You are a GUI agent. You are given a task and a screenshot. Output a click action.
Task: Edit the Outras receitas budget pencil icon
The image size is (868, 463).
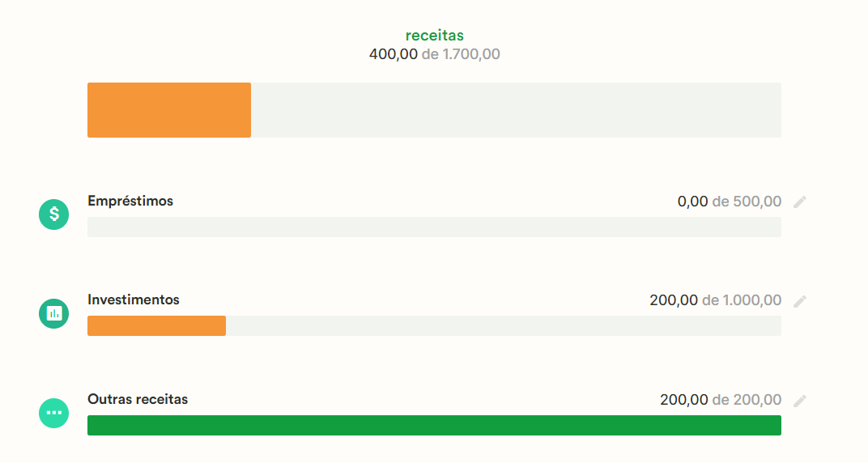[800, 401]
